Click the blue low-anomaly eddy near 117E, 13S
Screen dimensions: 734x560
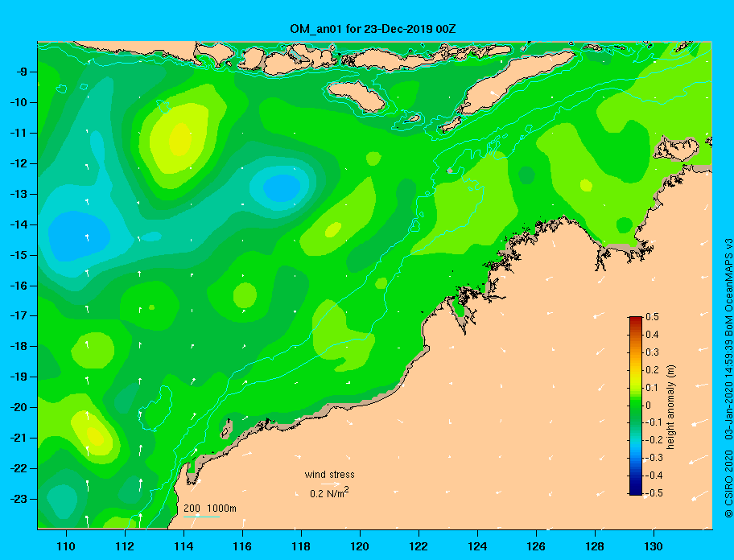pyautogui.click(x=282, y=188)
